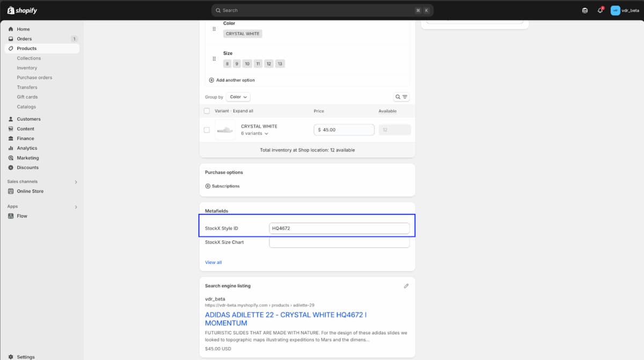Viewport: 644px width, 360px height.
Task: Click the price field showing 45.00
Action: (x=344, y=130)
